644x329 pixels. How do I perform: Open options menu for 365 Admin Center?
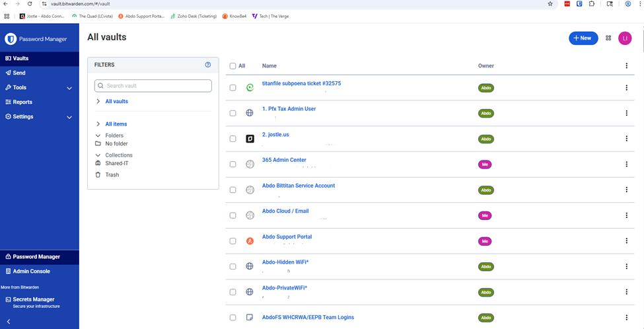[x=626, y=164]
